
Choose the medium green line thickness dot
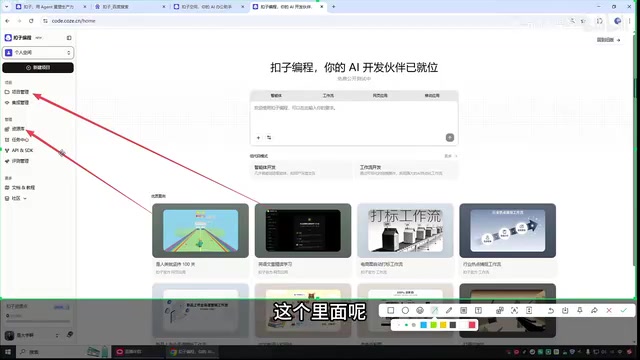407,325
